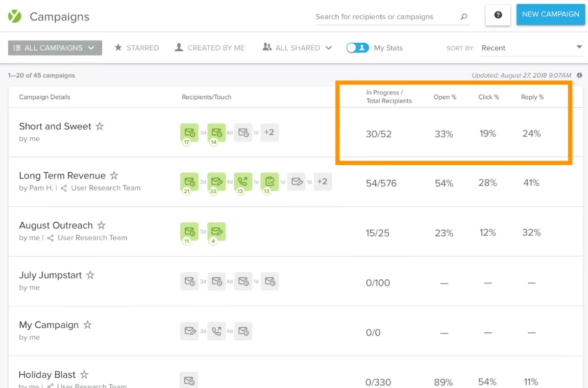Click the Yesware logo in the top left
Viewport: 588px width, 388px height.
point(14,16)
